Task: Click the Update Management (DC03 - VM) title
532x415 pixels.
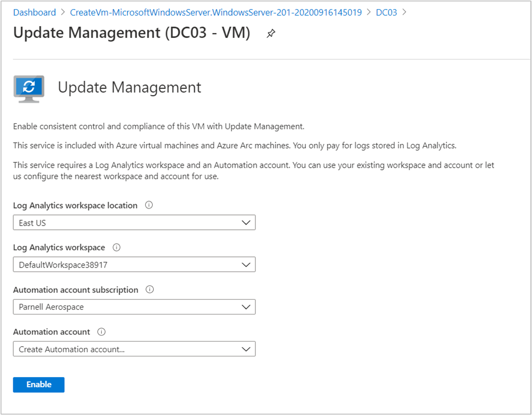Action: click(131, 33)
